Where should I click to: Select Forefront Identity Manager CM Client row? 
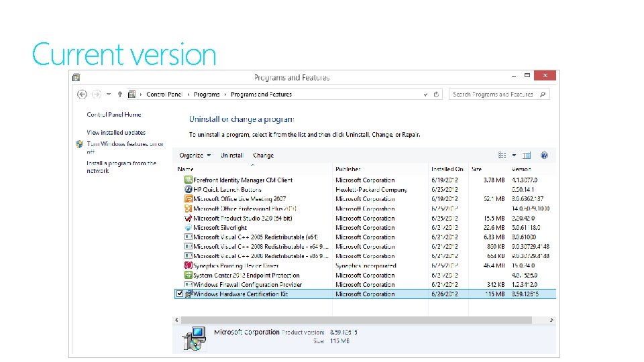pos(365,180)
